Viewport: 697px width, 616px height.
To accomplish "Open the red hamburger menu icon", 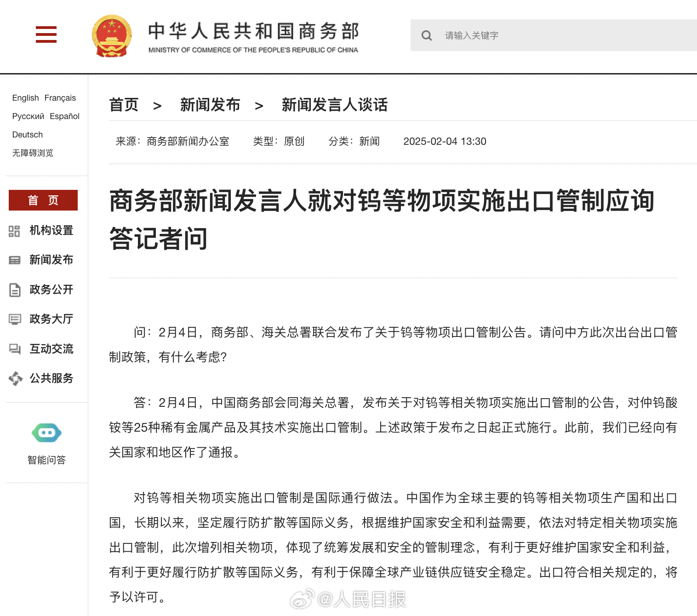I will pyautogui.click(x=46, y=34).
